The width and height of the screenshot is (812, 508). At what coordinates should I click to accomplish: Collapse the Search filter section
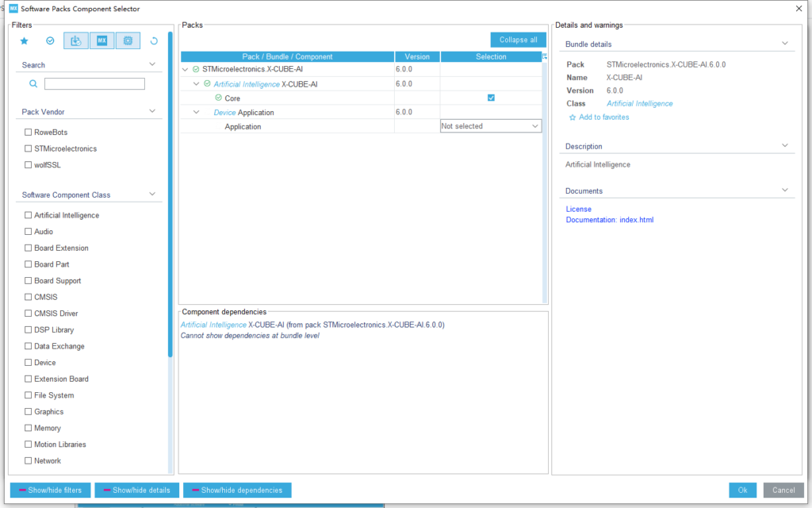pyautogui.click(x=152, y=64)
